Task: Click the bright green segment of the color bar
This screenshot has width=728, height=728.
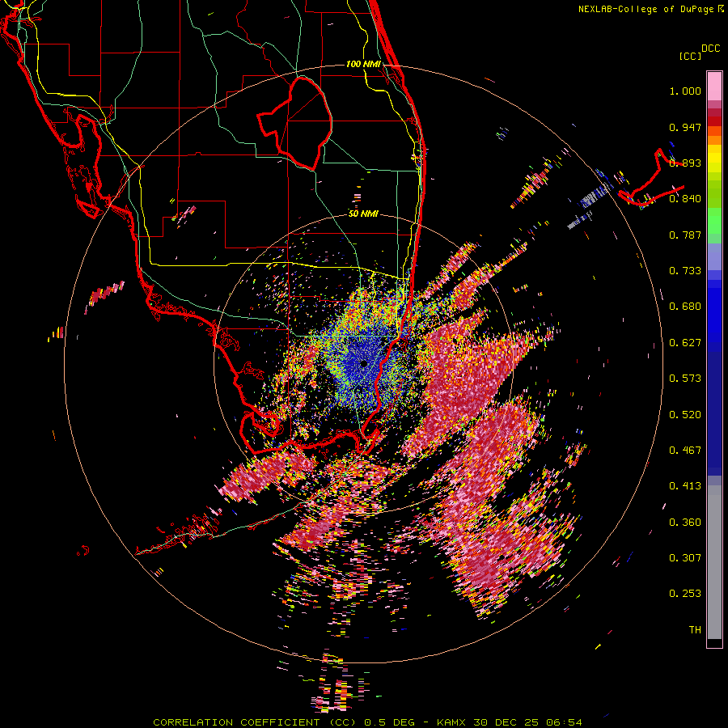Action: coord(714,220)
